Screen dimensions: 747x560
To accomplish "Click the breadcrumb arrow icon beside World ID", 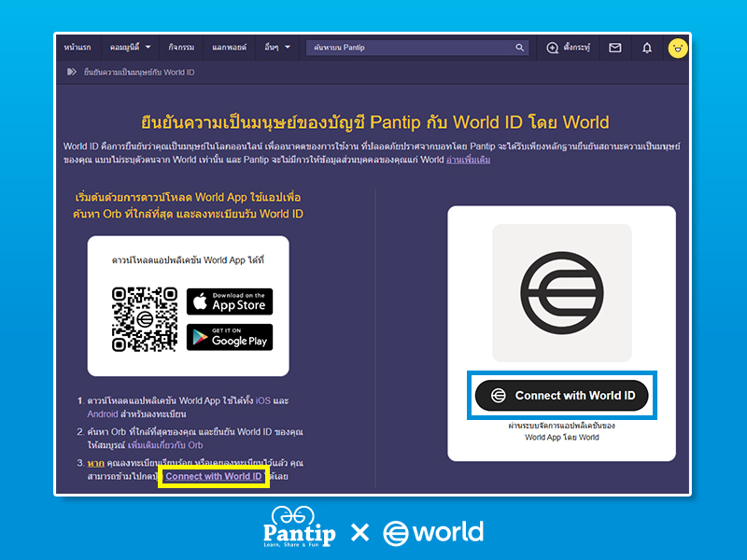I will pos(72,72).
